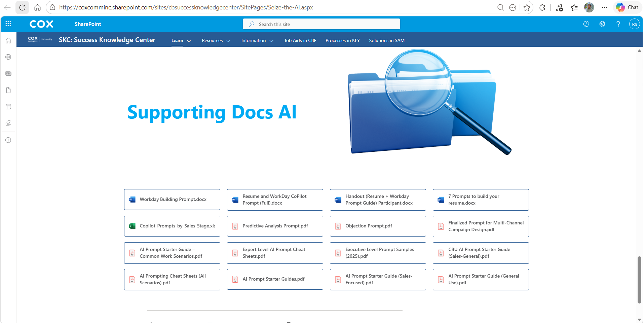The height and width of the screenshot is (323, 644).
Task: Open browser extensions puzzle icon
Action: pyautogui.click(x=542, y=7)
